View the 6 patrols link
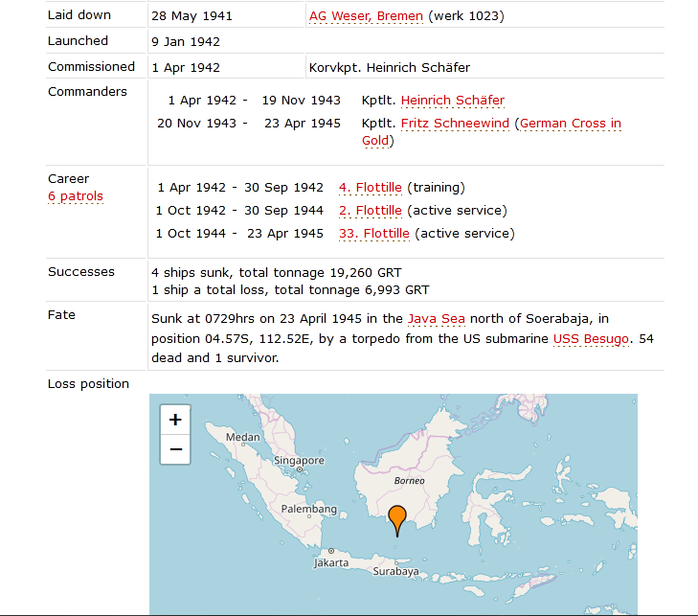 76,196
